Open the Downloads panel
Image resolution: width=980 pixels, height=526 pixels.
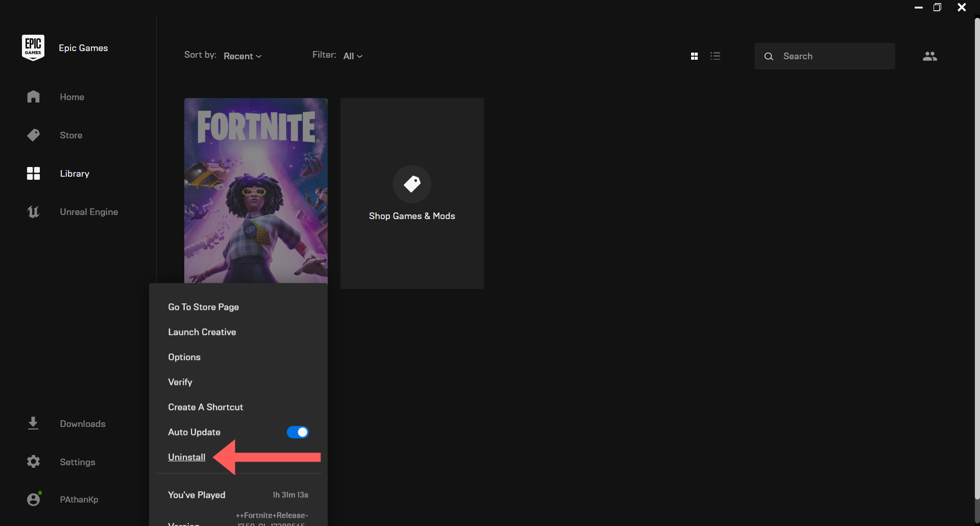pyautogui.click(x=82, y=423)
